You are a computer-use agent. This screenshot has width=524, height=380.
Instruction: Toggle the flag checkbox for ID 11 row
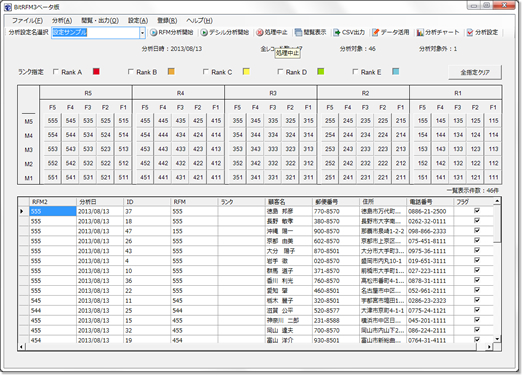(477, 300)
